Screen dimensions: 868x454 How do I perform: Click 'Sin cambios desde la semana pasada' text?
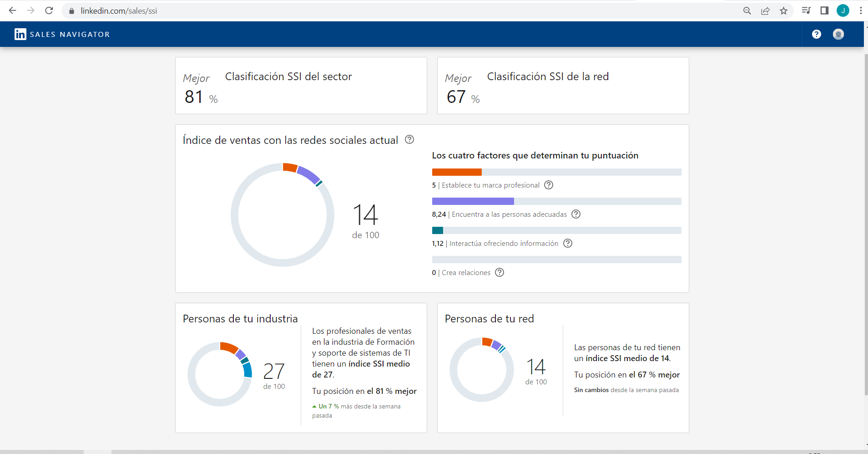tap(626, 390)
